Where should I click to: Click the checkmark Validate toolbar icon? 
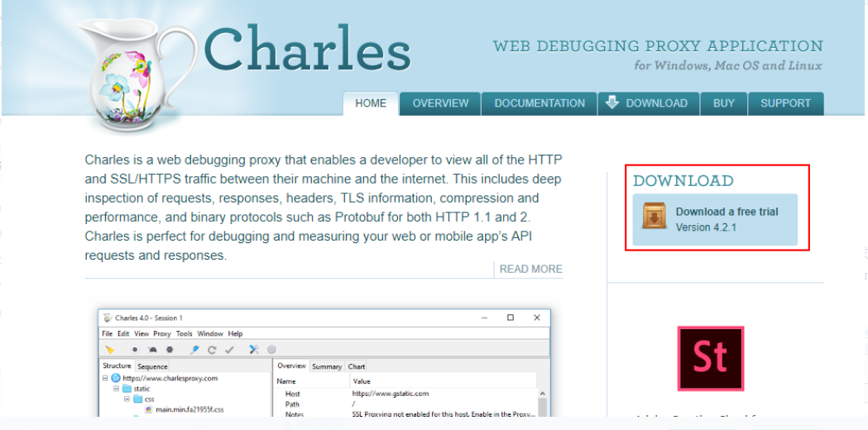coord(230,350)
